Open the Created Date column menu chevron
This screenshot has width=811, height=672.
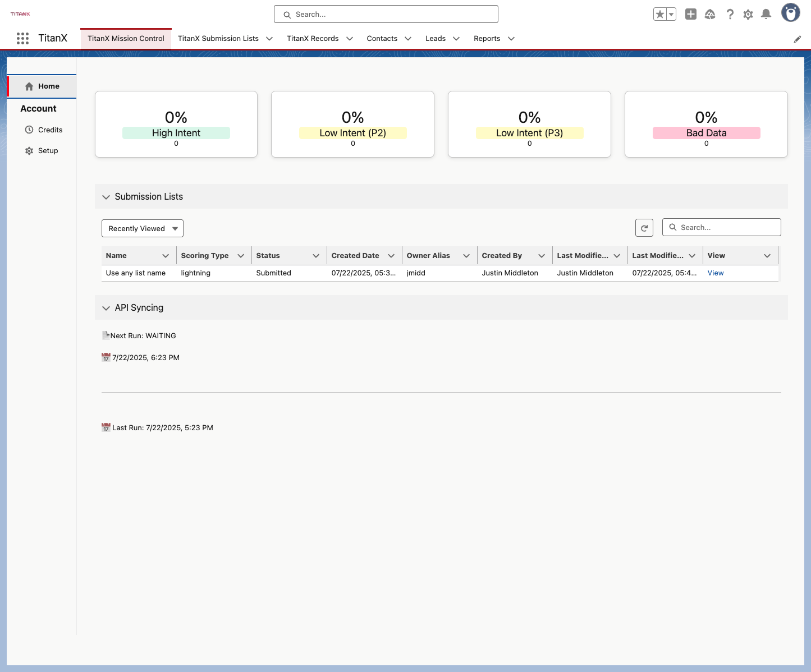coord(391,256)
